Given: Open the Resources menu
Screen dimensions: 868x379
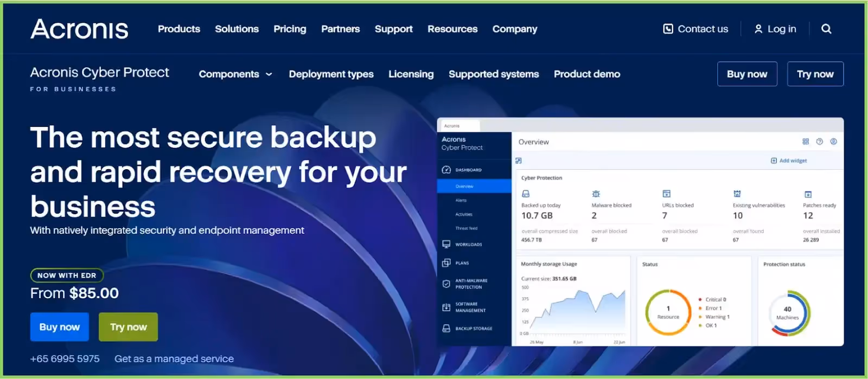Looking at the screenshot, I should pos(452,29).
